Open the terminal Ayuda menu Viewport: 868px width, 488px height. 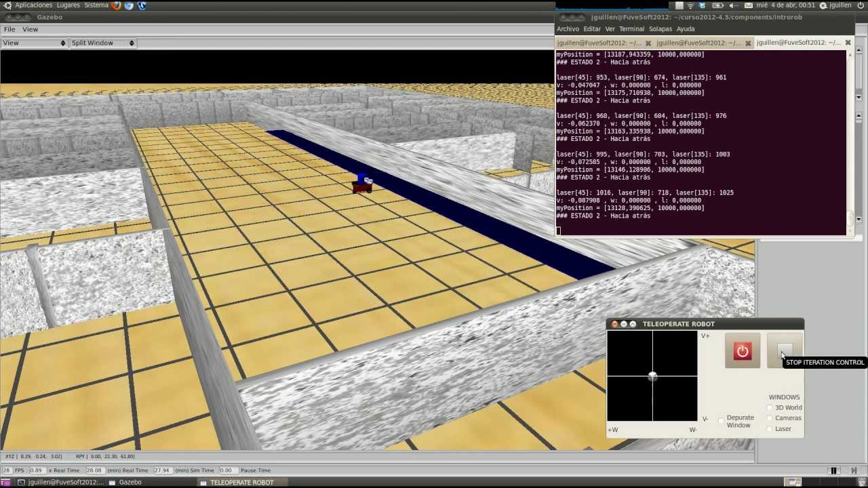[x=686, y=29]
